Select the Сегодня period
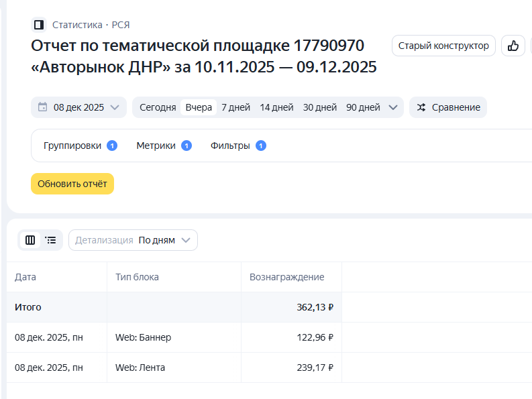 158,107
